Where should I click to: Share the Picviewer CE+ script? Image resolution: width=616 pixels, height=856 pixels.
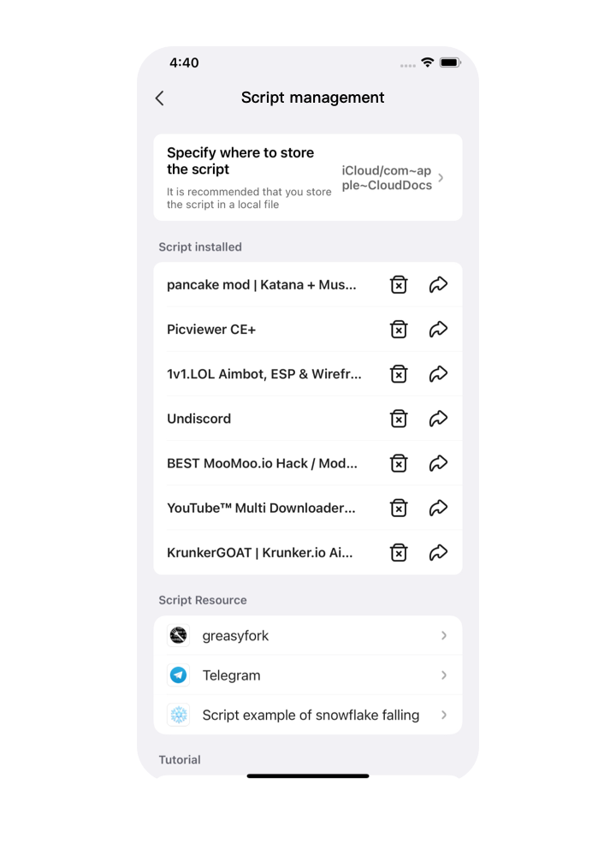coord(438,330)
